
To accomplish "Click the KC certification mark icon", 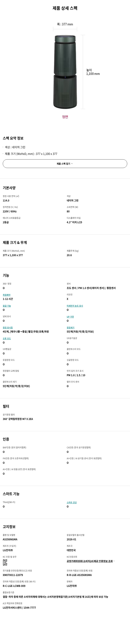I will [5, 563].
